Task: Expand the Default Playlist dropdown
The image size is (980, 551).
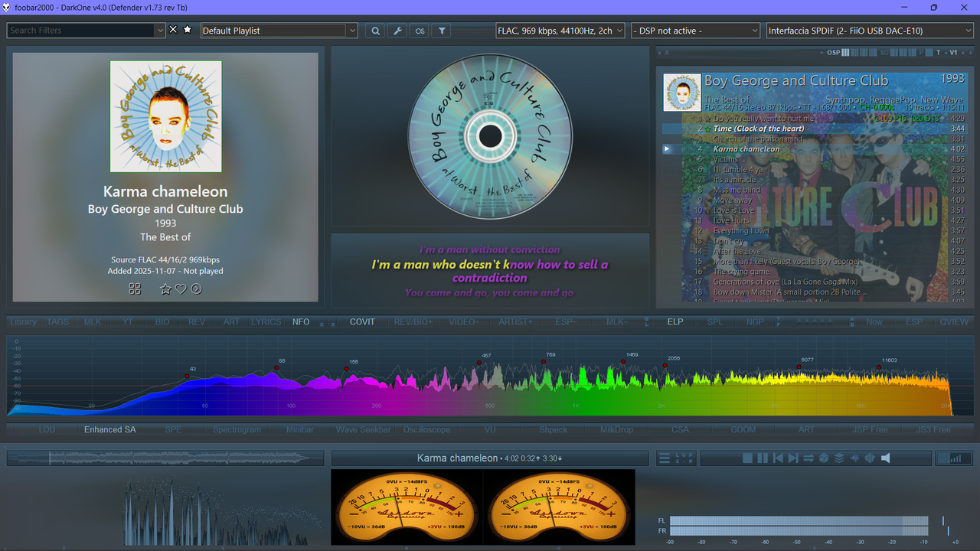Action: click(352, 31)
